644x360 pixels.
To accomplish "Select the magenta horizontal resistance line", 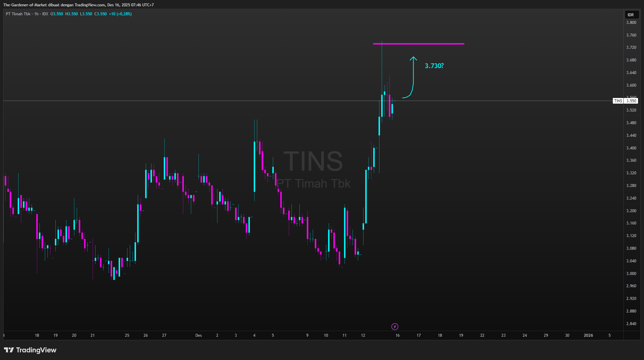I will [x=432, y=44].
